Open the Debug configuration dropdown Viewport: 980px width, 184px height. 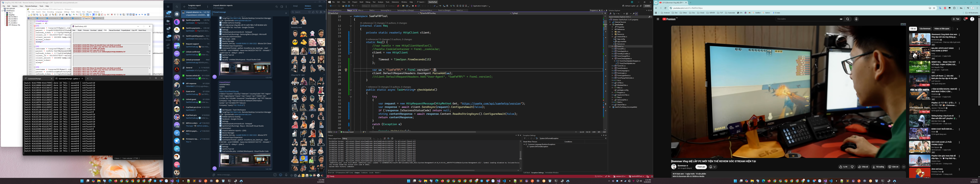pos(366,6)
